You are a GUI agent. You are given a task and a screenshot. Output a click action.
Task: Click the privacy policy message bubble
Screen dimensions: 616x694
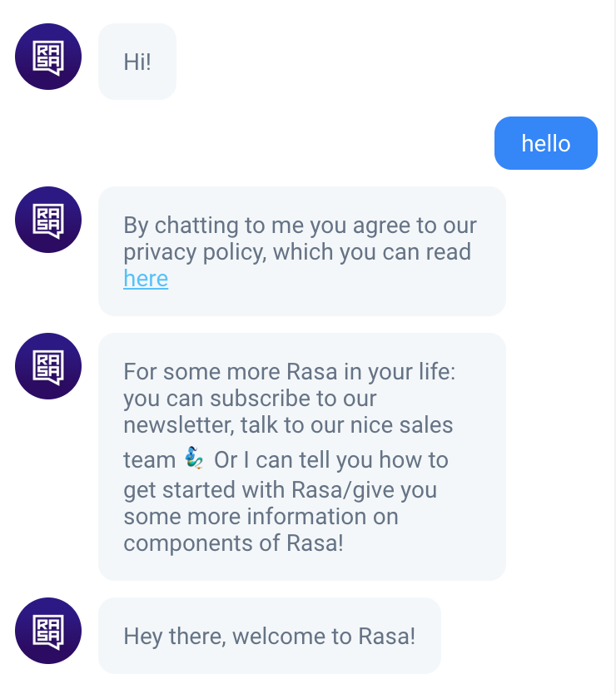coord(301,251)
